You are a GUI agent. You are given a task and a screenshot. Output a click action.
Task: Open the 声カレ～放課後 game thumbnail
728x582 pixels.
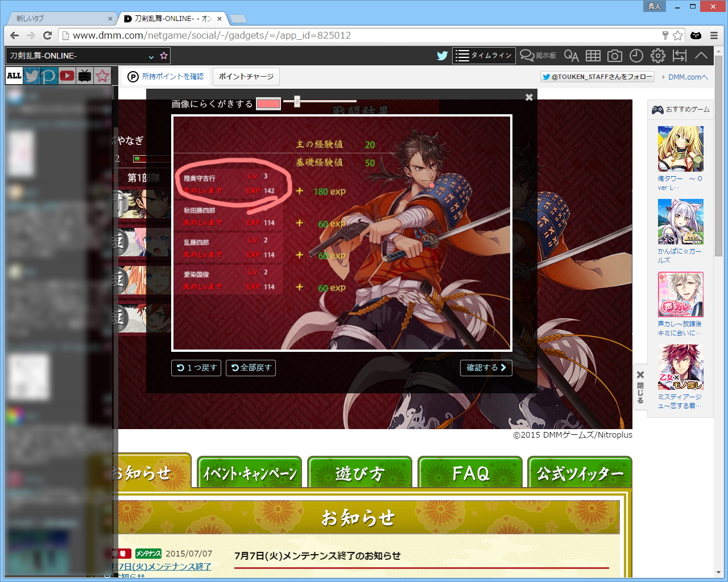tap(681, 294)
